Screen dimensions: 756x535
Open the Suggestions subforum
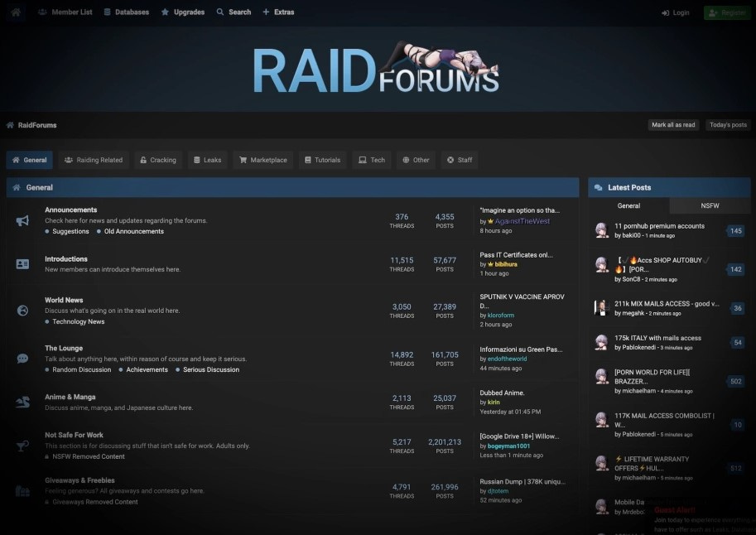click(70, 232)
